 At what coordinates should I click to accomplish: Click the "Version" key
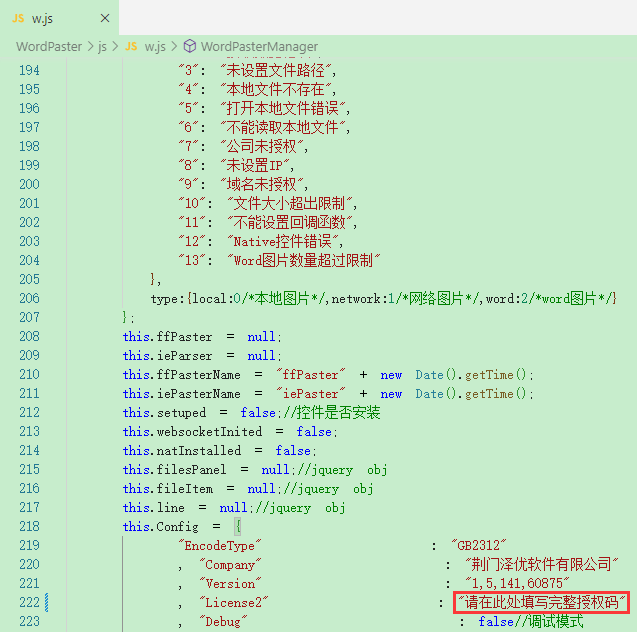(x=230, y=584)
